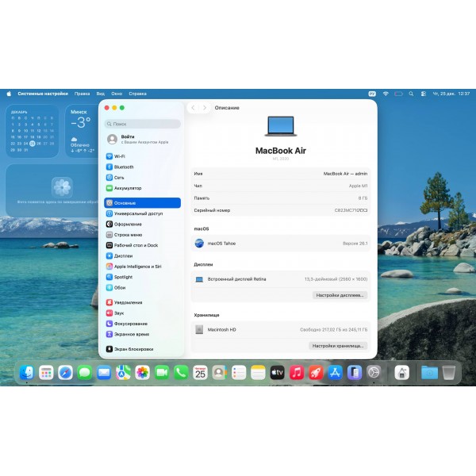Select Spotlight in the sidebar
This screenshot has height=476, width=476.
coord(123,277)
